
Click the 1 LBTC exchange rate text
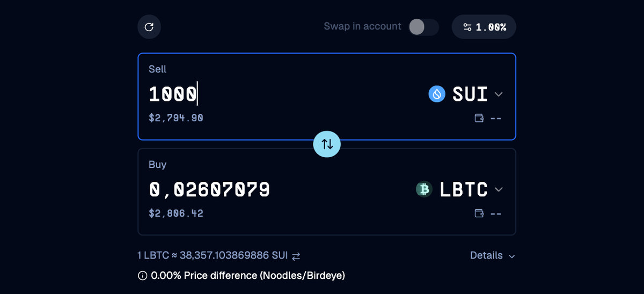(213, 255)
